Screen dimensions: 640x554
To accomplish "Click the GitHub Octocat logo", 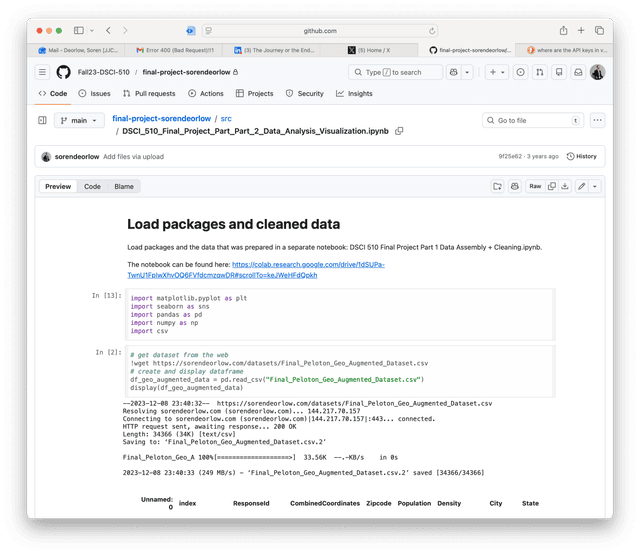I will click(x=65, y=72).
